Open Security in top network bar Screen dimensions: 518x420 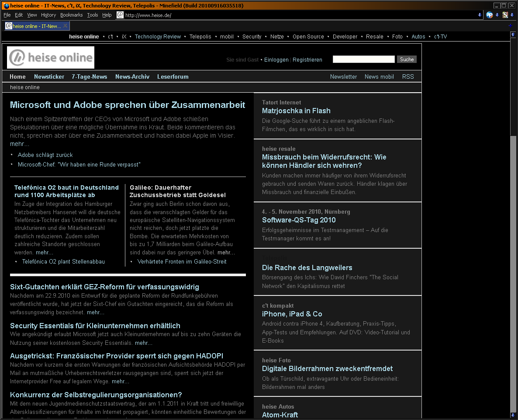coord(252,37)
